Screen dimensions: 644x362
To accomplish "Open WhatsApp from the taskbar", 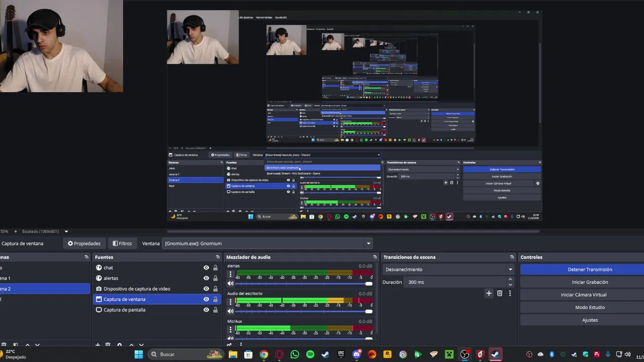I will [295, 354].
